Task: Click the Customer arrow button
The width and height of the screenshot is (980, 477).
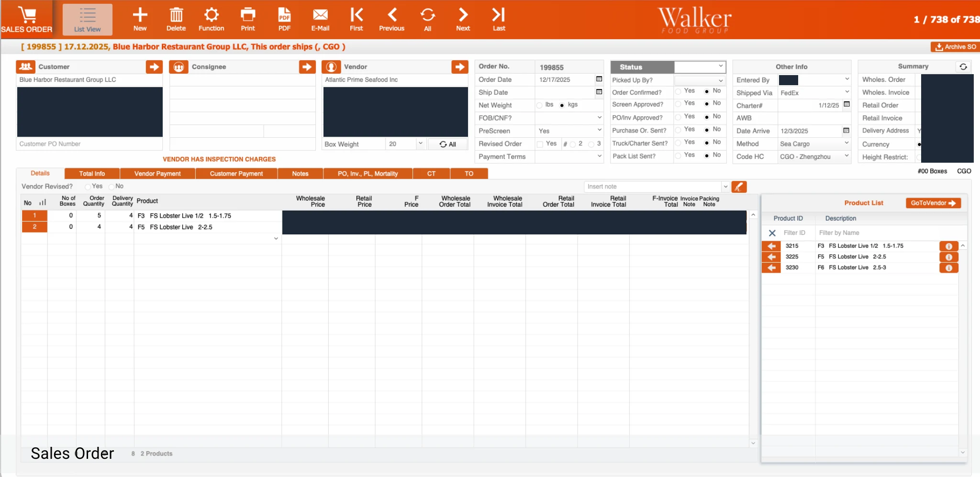Action: [154, 67]
